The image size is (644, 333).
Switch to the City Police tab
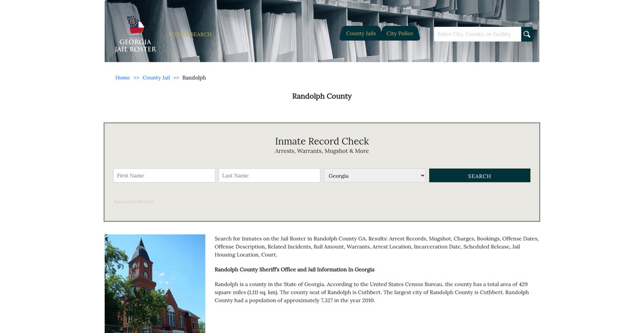[x=400, y=33]
